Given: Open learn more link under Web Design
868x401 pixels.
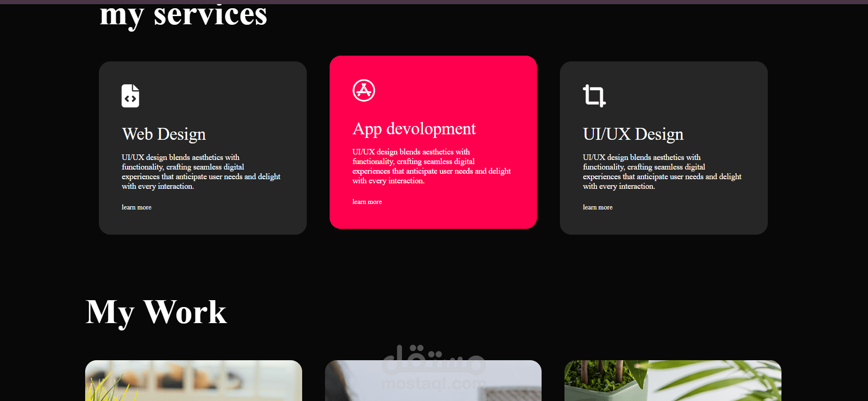Looking at the screenshot, I should [x=136, y=207].
